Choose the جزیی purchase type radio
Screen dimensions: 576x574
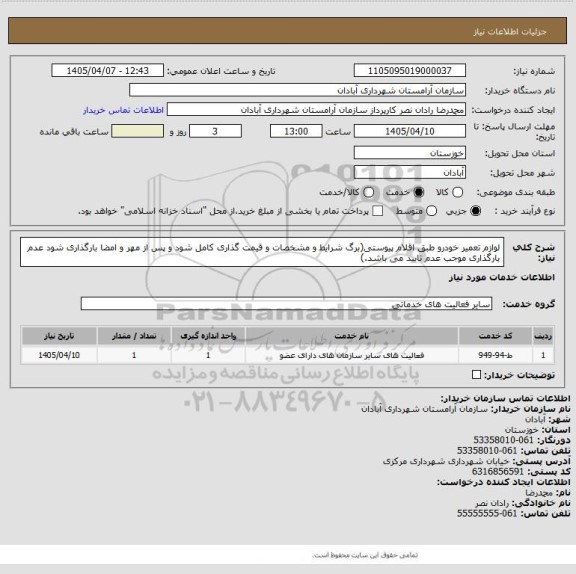(x=476, y=211)
